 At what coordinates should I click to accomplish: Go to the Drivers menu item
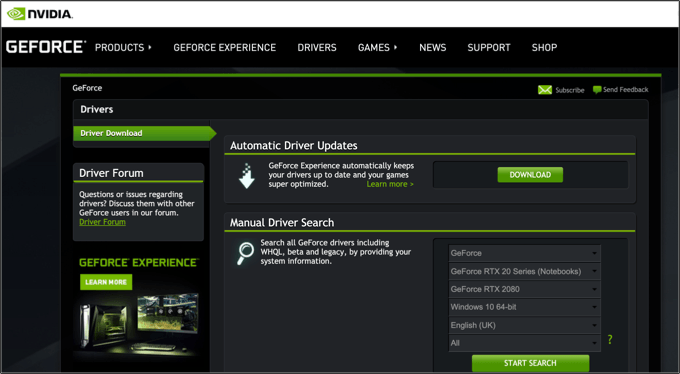point(317,47)
